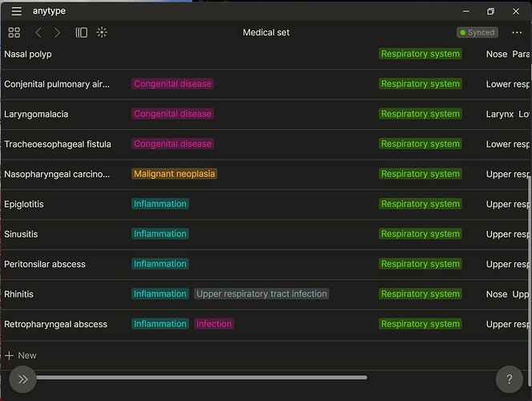Click the Malignant neoplasia tag
The height and width of the screenshot is (401, 532).
(175, 174)
